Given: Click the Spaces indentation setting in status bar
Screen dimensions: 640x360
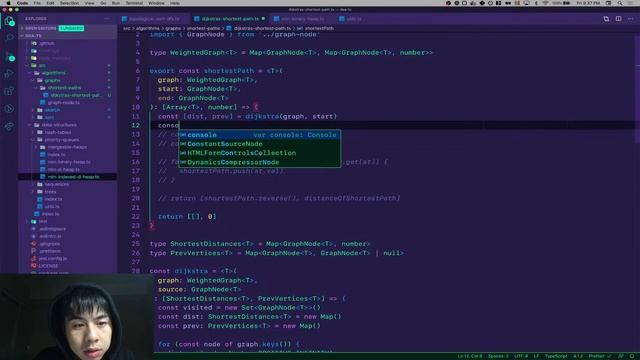Looking at the screenshot, I should click(498, 356).
